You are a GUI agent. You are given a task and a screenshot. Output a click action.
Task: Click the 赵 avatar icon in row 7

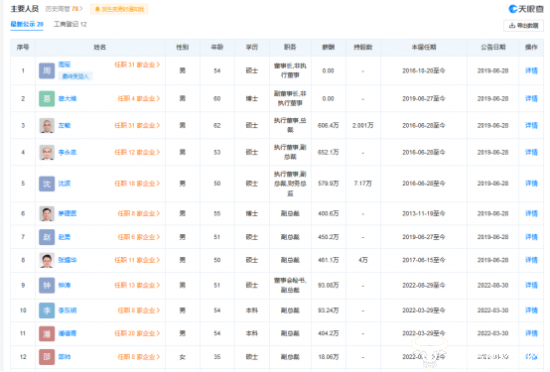tap(47, 237)
